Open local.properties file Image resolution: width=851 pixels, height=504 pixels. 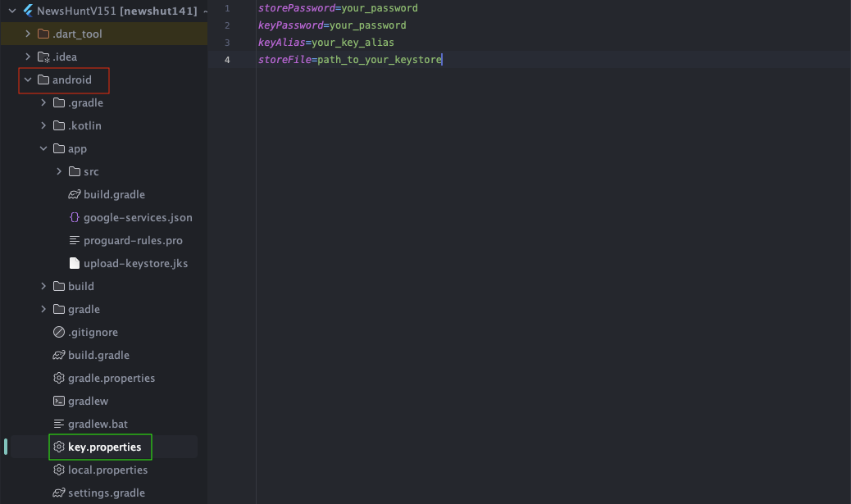pyautogui.click(x=107, y=470)
